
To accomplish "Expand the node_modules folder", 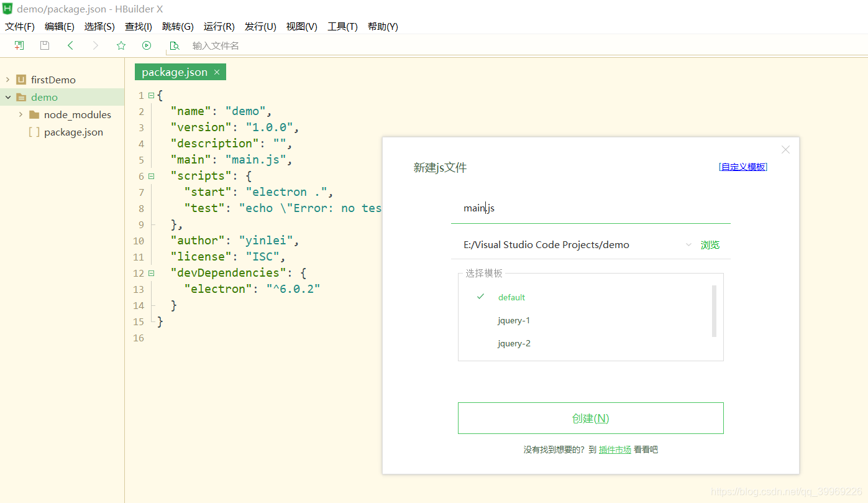I will click(22, 114).
